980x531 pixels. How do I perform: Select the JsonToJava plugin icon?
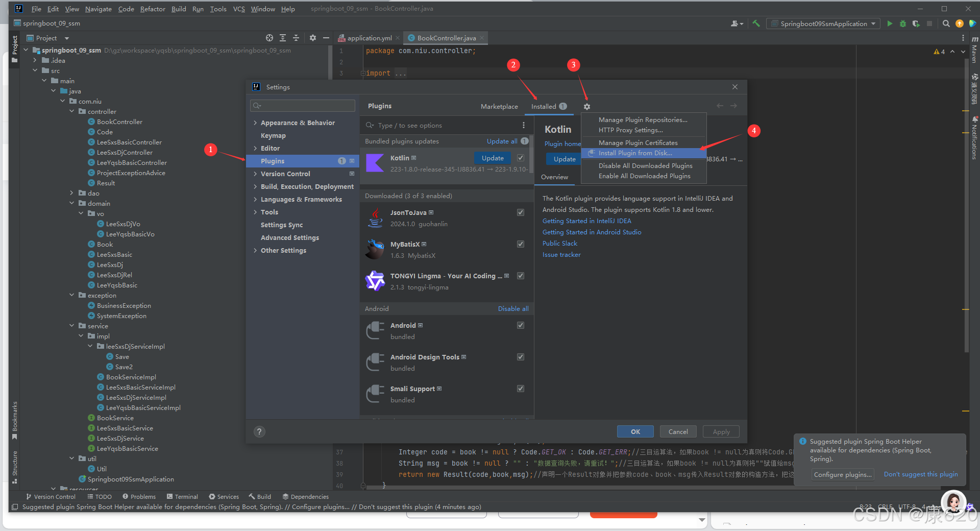[375, 218]
